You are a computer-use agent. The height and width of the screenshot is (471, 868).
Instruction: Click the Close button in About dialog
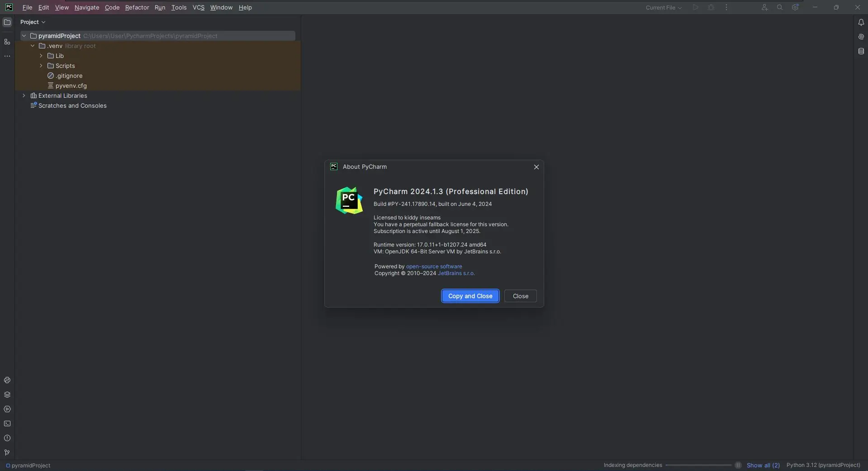point(521,296)
